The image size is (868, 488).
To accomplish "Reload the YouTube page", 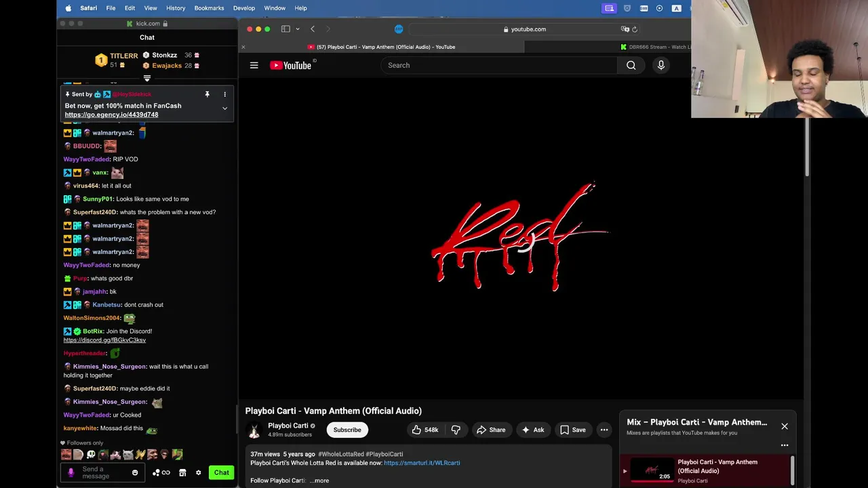I will (635, 29).
